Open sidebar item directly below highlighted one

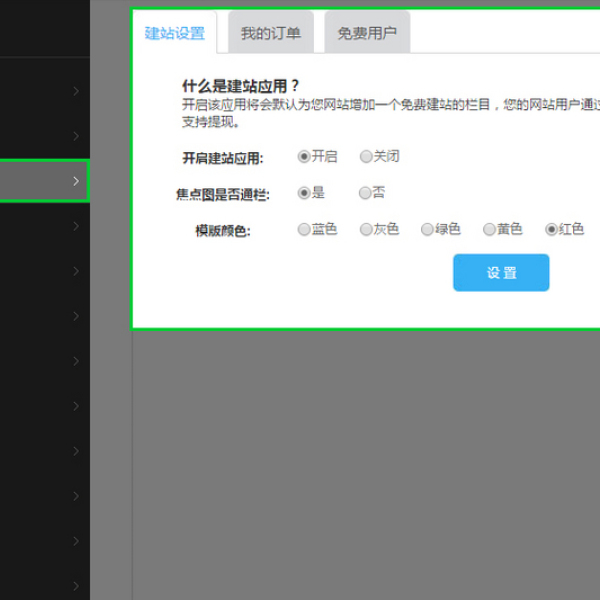coord(76,226)
